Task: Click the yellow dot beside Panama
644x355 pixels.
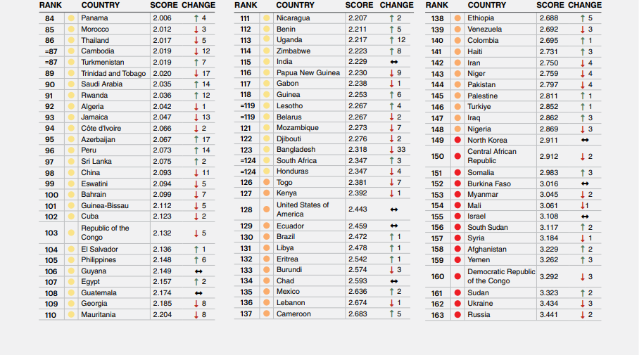Action: click(x=70, y=18)
